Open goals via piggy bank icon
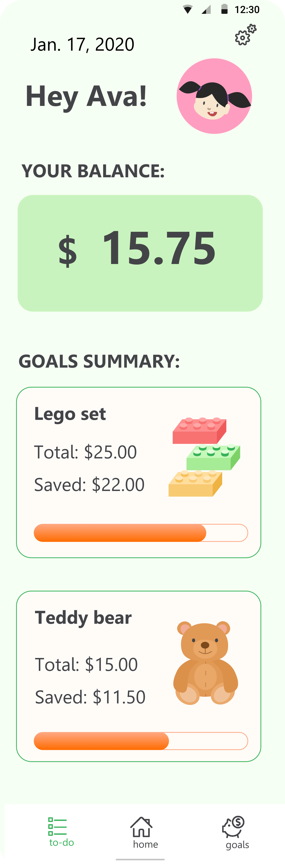Image resolution: width=285 pixels, height=868 pixels. click(233, 827)
